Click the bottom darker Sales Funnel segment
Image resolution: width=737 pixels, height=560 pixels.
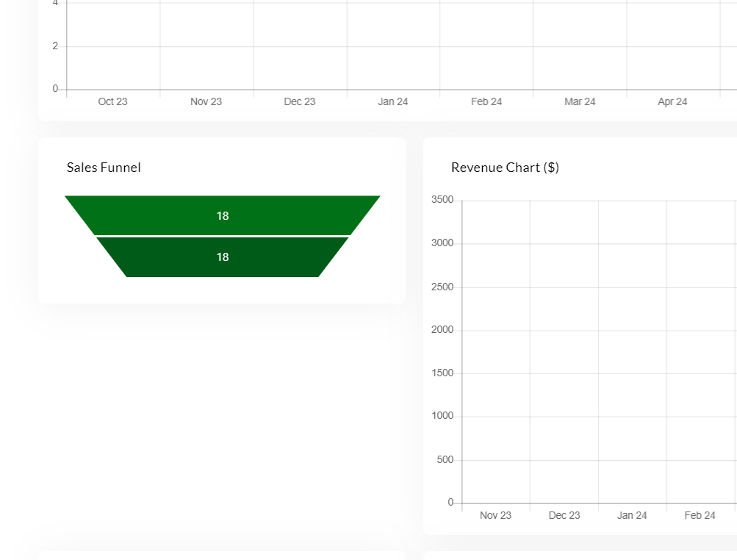[x=222, y=256]
